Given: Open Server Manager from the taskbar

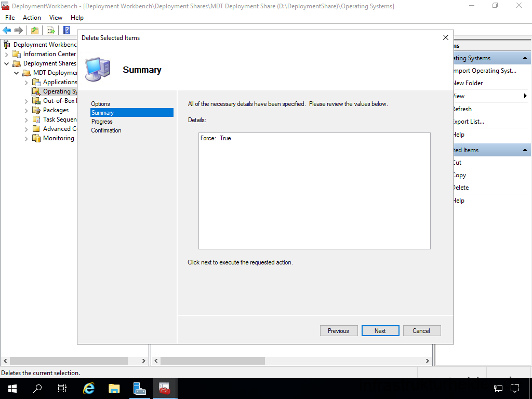Looking at the screenshot, I should (139, 389).
